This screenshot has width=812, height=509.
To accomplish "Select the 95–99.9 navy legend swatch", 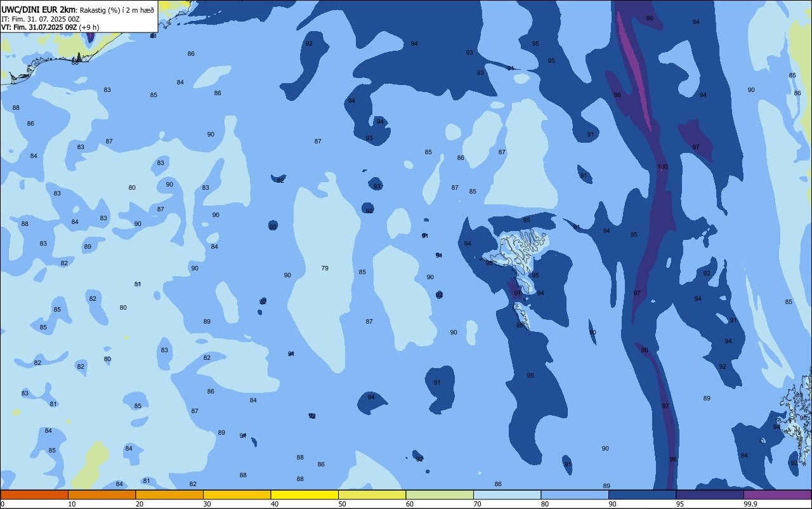I will pos(710,494).
